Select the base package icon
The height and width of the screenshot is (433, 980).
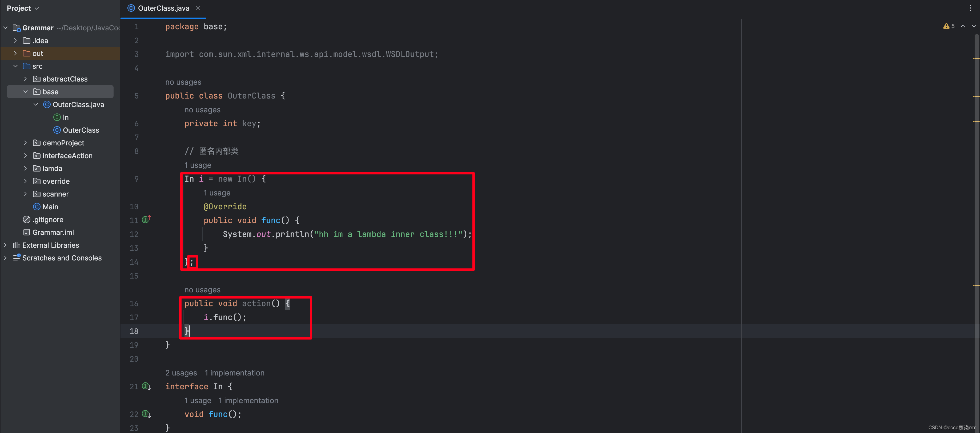pos(37,92)
